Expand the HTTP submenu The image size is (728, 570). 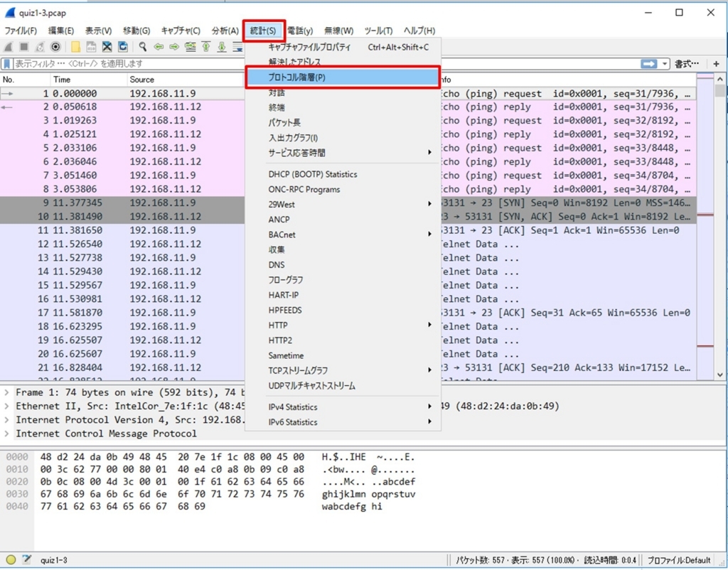point(429,325)
